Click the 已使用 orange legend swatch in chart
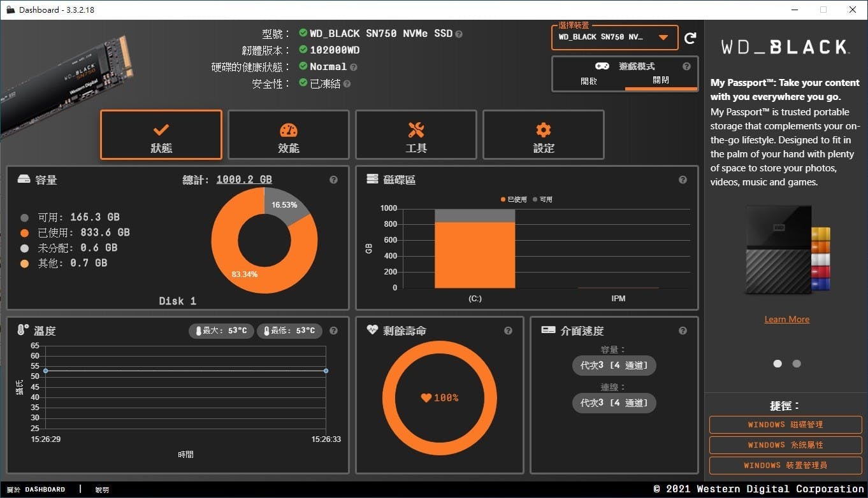 503,199
